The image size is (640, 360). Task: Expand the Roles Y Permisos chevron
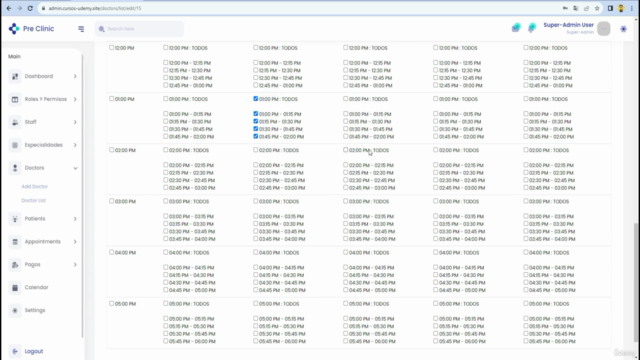coord(75,99)
